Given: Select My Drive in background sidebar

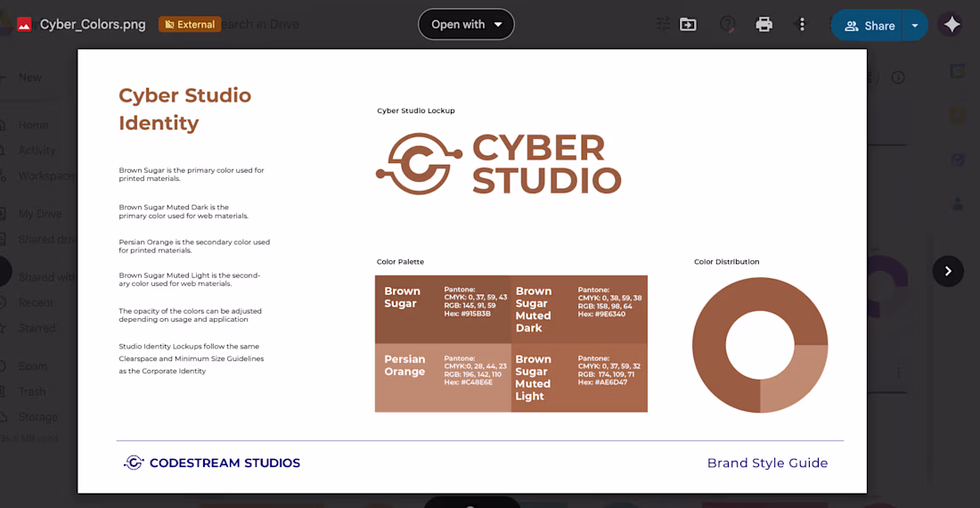Looking at the screenshot, I should click(x=38, y=214).
